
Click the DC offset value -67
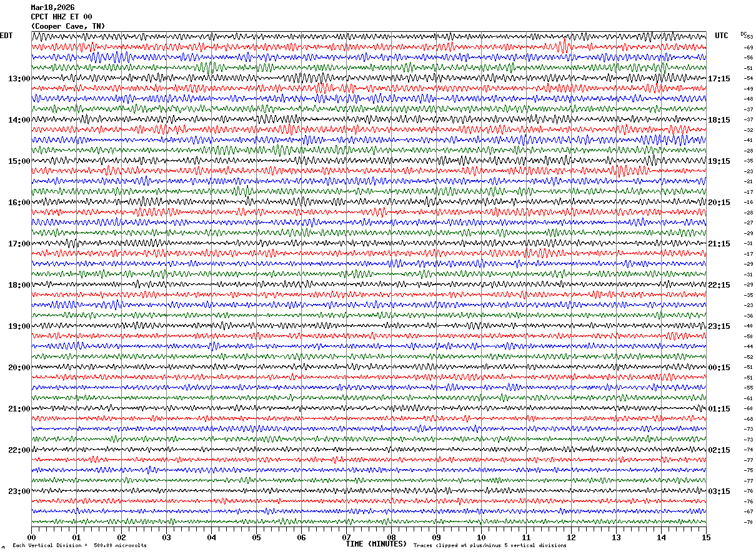tap(748, 511)
